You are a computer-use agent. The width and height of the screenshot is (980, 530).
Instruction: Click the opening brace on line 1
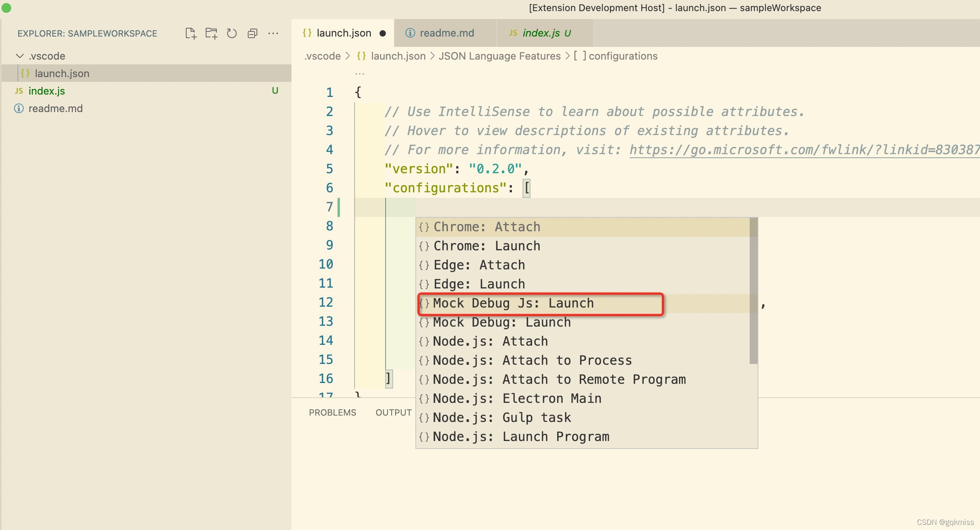[358, 93]
